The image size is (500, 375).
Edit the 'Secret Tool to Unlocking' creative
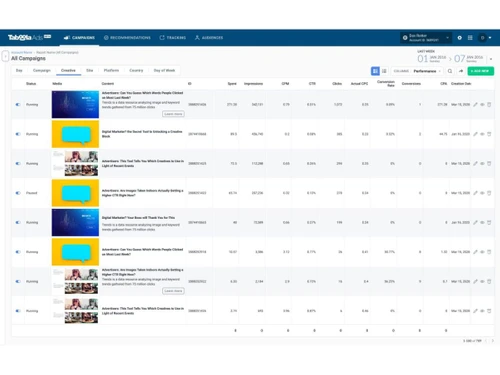pos(475,134)
